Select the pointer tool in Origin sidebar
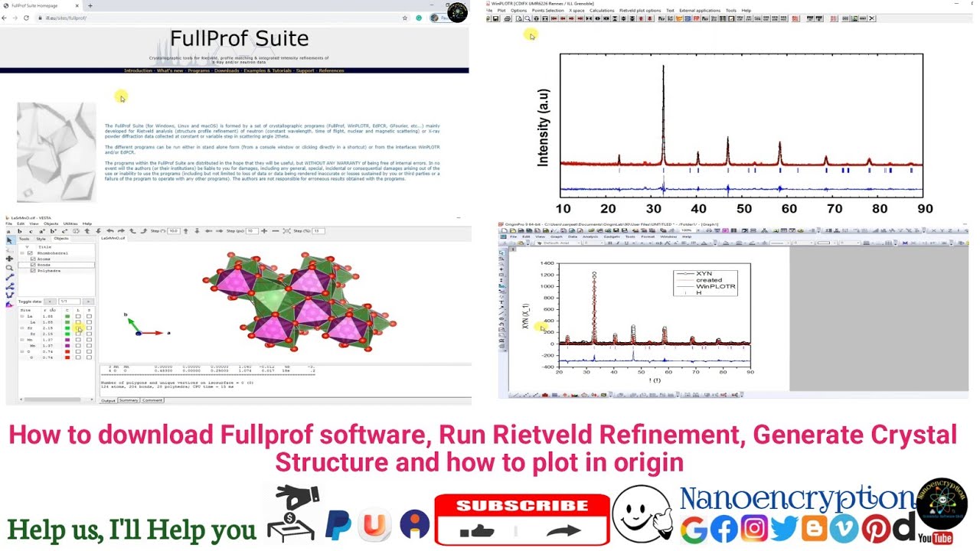This screenshot has height=551, width=980. point(501,253)
